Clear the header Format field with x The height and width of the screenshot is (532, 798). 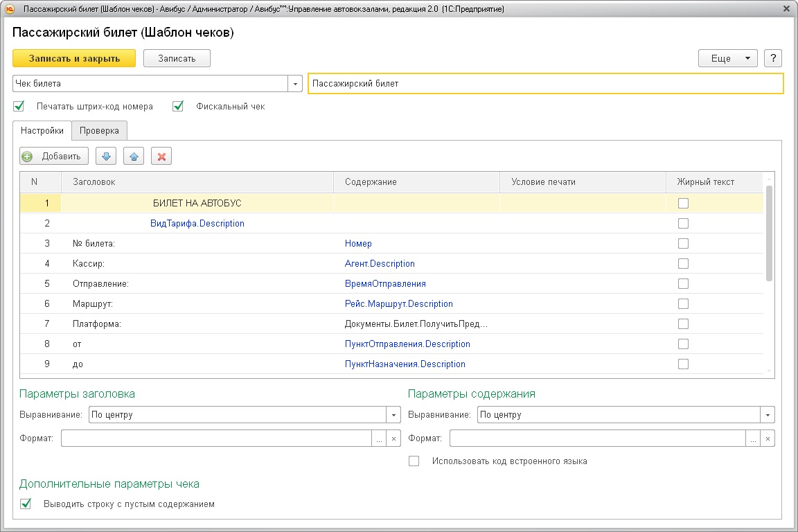(393, 438)
